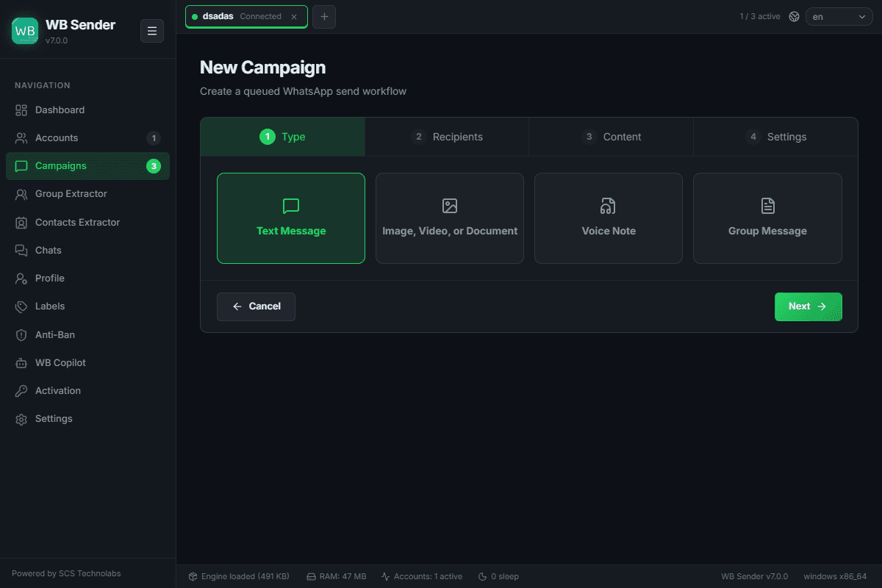This screenshot has height=588, width=882.
Task: Open the Profile page
Action: click(x=87, y=279)
